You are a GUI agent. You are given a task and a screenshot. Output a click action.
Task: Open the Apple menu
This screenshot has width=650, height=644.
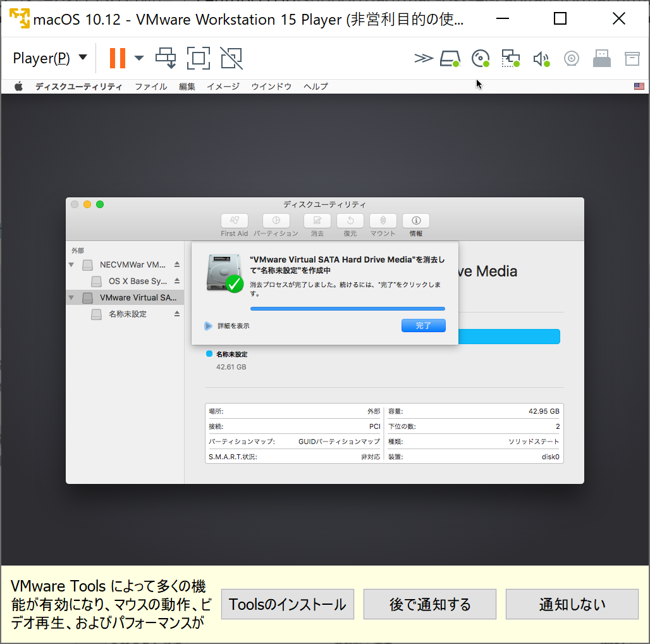(19, 86)
